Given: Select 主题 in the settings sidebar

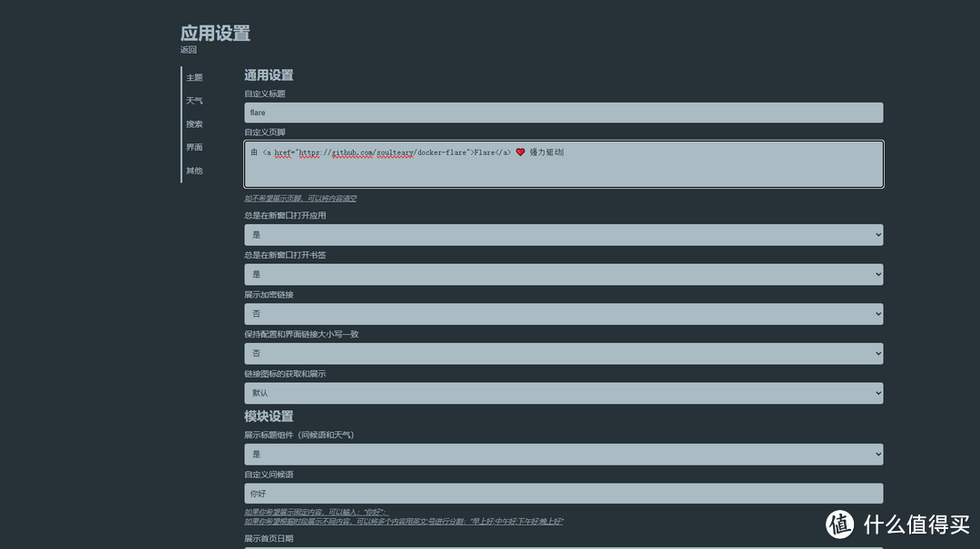Looking at the screenshot, I should 193,77.
